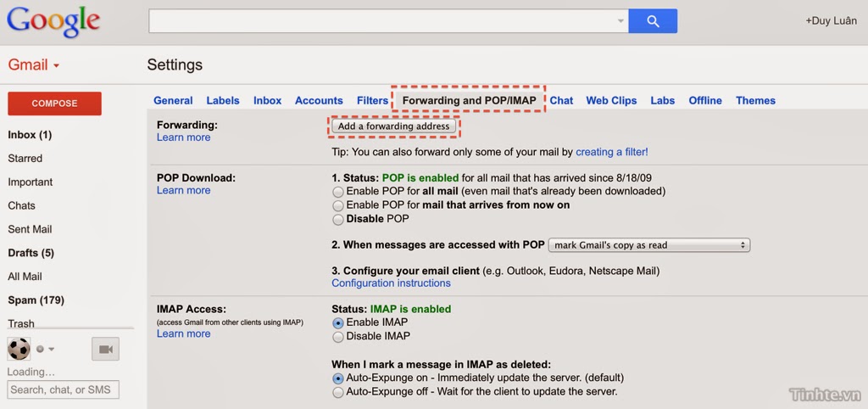This screenshot has height=409, width=868.
Task: Open the +Duy Luân profile link
Action: [x=831, y=21]
